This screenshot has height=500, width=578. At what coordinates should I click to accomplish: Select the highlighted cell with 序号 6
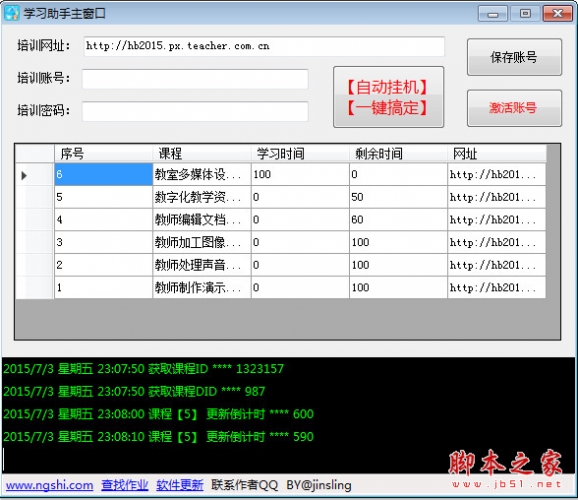point(104,174)
